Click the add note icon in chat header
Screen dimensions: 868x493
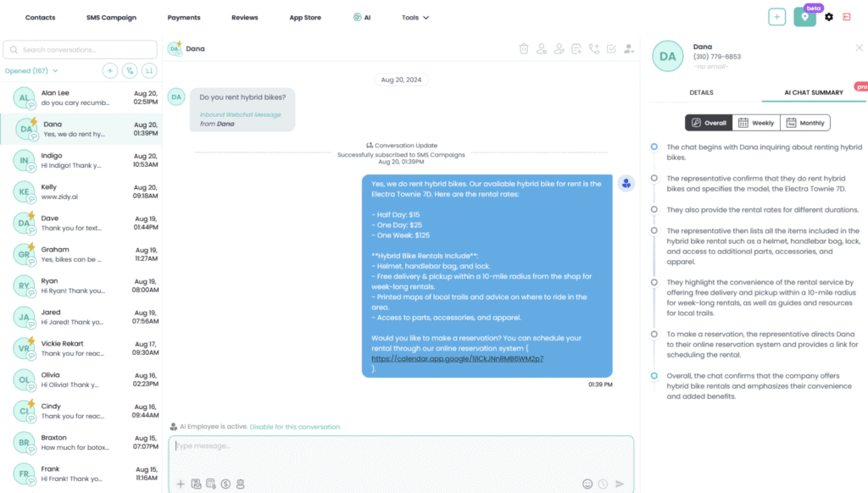576,49
